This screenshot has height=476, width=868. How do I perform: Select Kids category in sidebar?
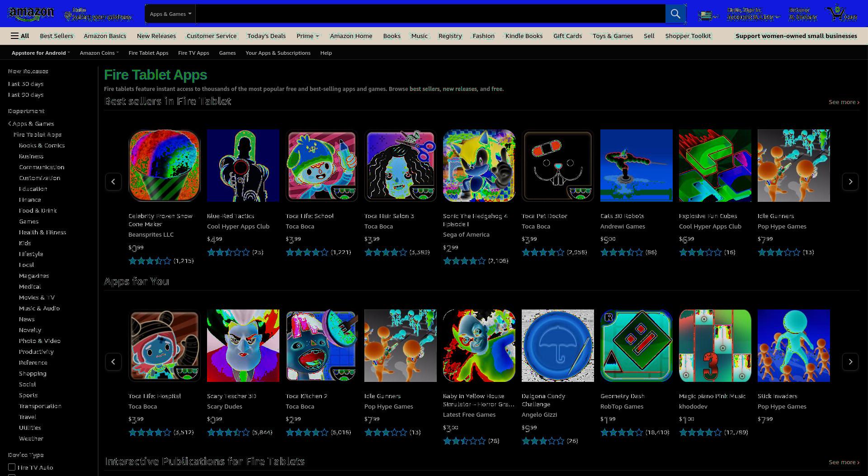point(25,243)
